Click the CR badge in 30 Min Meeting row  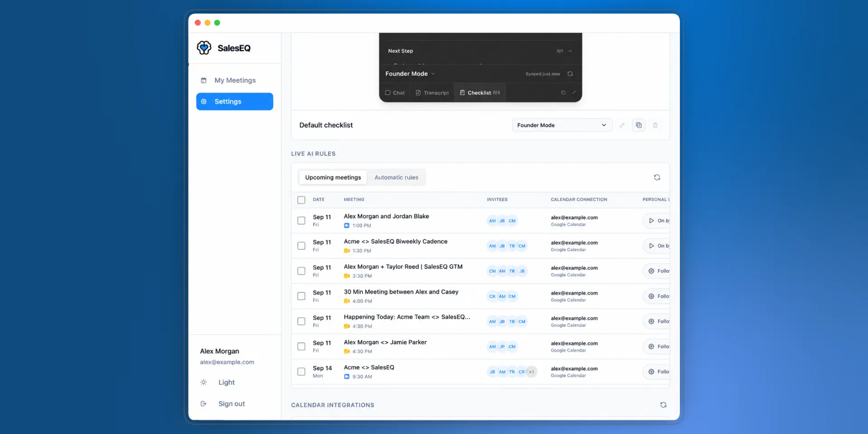pos(492,297)
